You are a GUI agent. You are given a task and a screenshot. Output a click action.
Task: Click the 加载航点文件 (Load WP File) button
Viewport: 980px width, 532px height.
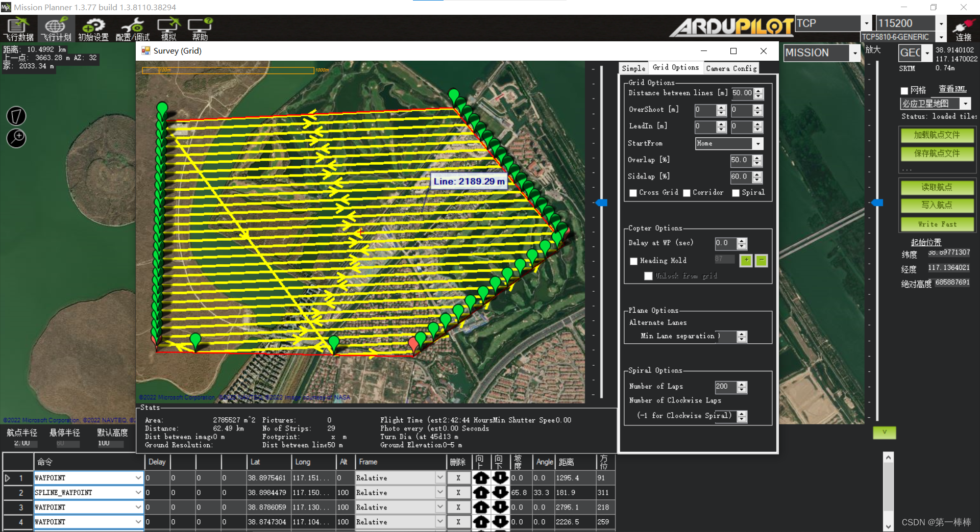(x=937, y=135)
